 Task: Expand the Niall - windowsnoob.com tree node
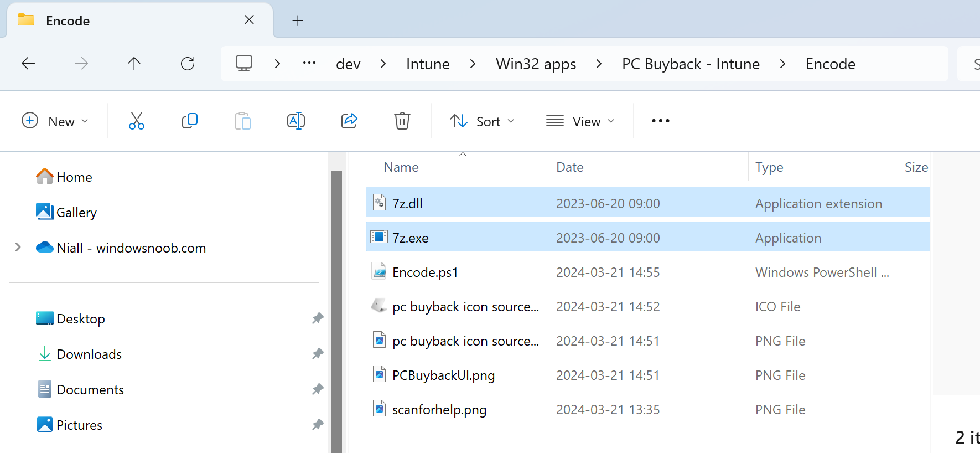coord(18,248)
